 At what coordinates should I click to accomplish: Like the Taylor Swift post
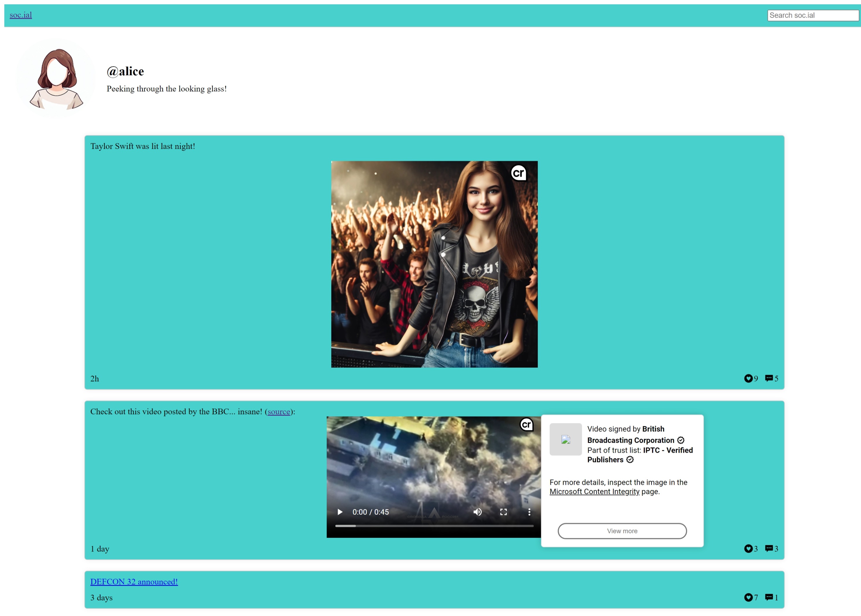click(x=748, y=378)
